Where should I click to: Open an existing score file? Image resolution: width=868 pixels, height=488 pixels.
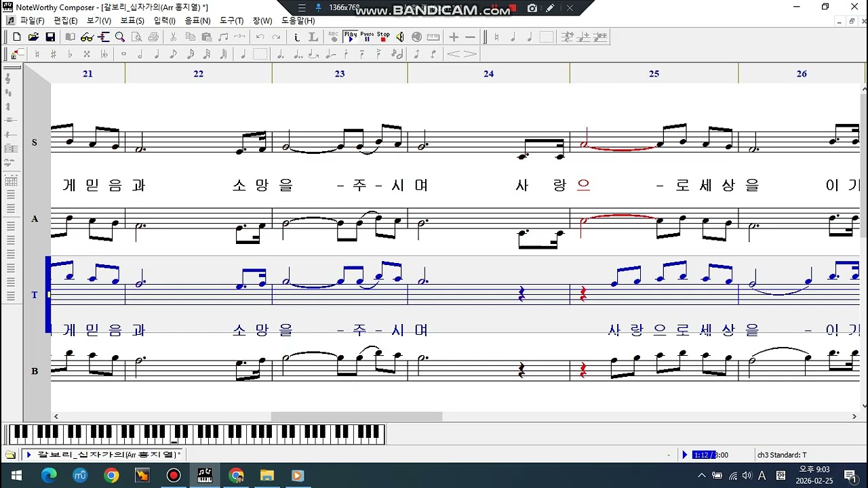pos(33,37)
